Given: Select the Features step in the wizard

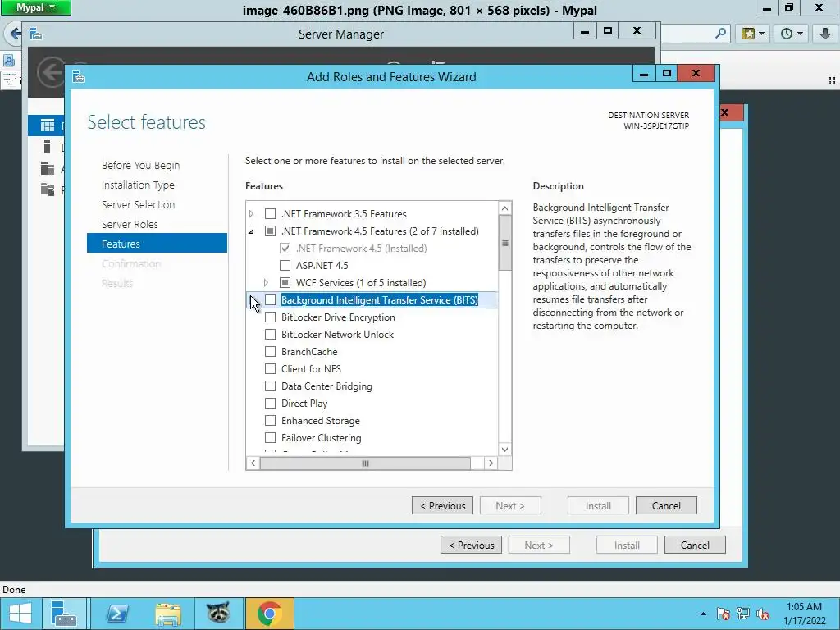Looking at the screenshot, I should point(157,243).
